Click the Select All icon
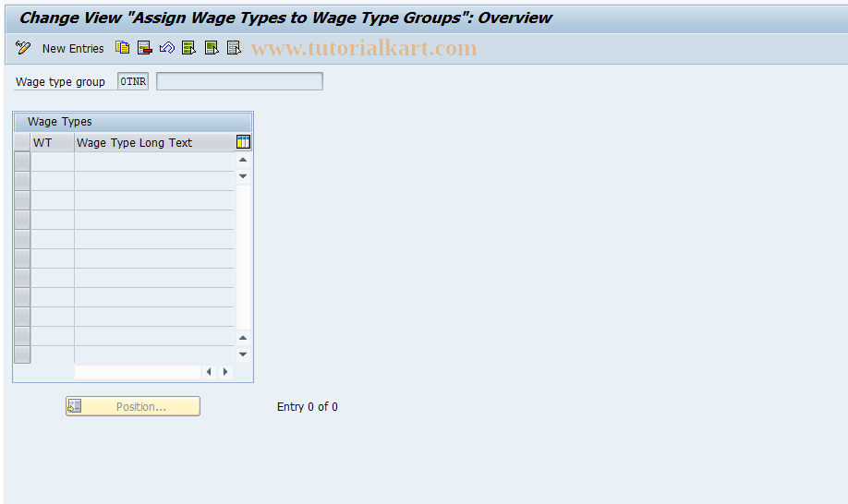The image size is (848, 504). point(188,48)
